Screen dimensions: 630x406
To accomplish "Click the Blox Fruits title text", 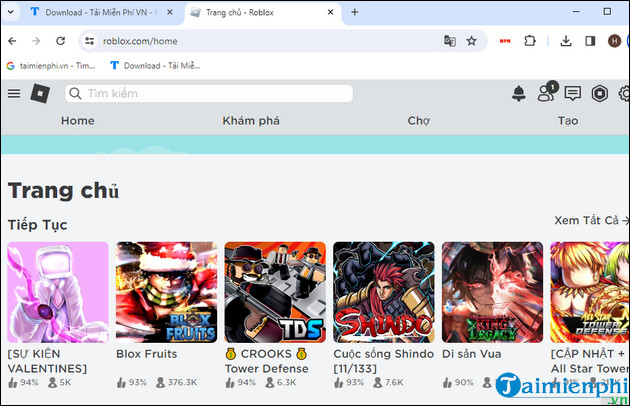I will point(146,354).
